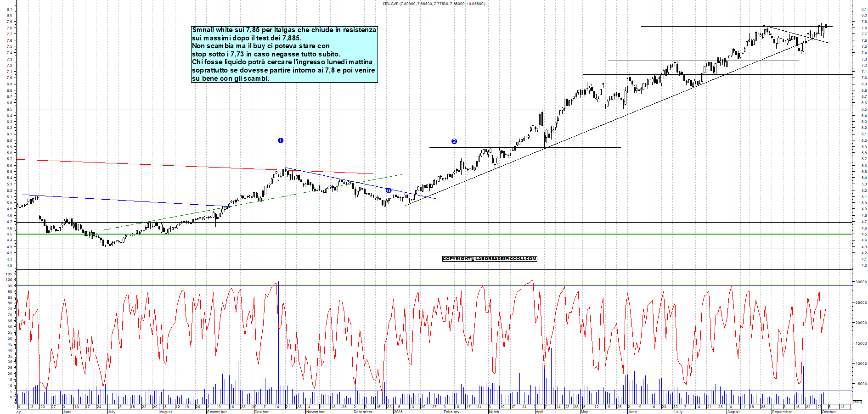Click the April label on the time axis
The image size is (868, 414).
(539, 412)
